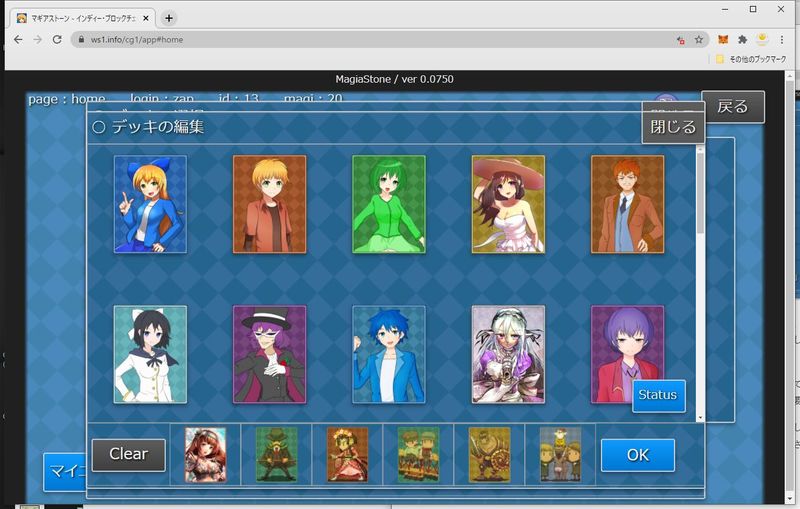Open the Chrome three-dot menu
The height and width of the screenshot is (509, 800).
(x=784, y=39)
